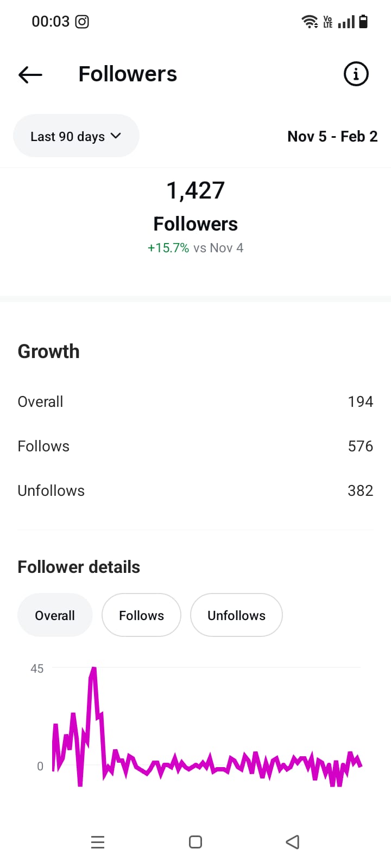Viewport: 391px width, 868px height.
Task: Tap the Nov 5 - Feb 2 date range
Action: [x=332, y=136]
